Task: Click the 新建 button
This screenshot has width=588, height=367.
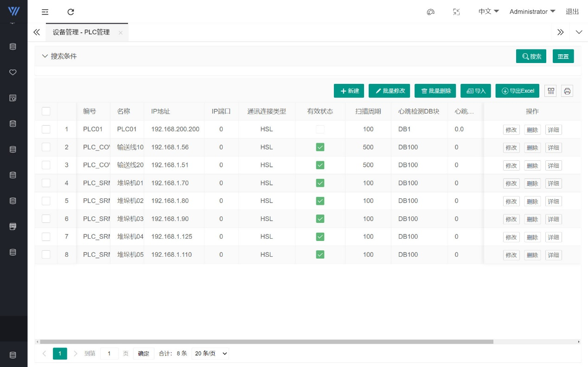Action: click(349, 91)
